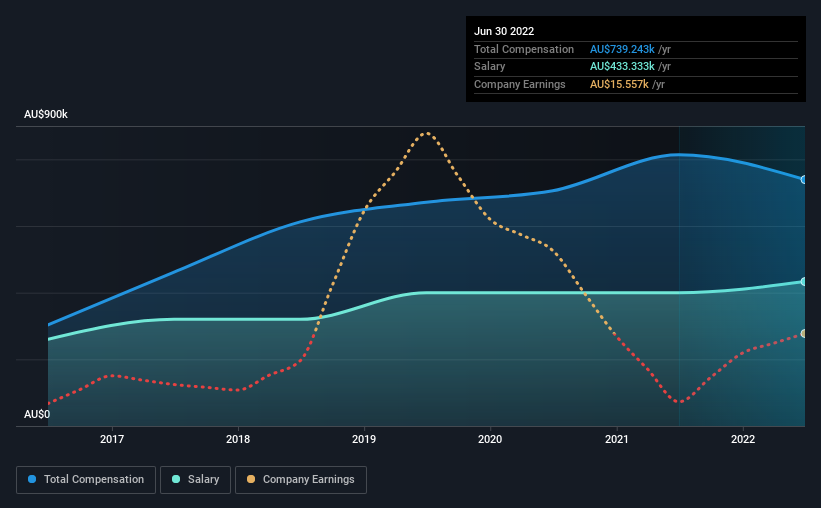This screenshot has width=821, height=508.
Task: Select the 2022 x-axis label
Action: click(743, 439)
